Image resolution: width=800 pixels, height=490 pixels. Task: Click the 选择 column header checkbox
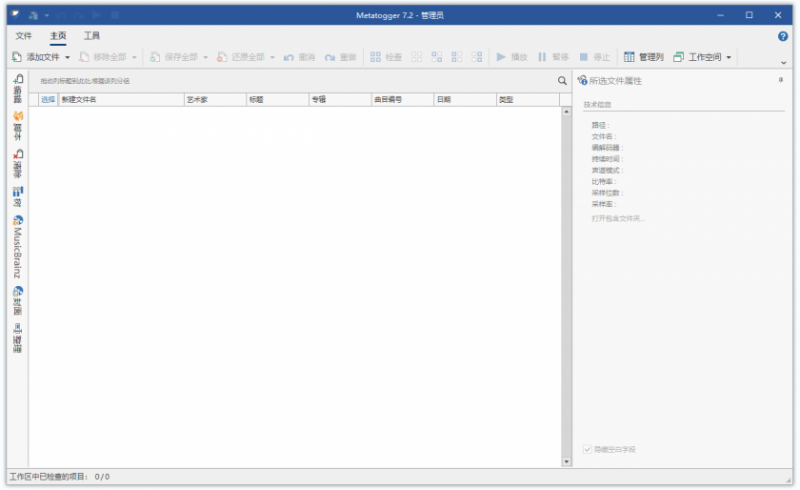click(x=48, y=100)
